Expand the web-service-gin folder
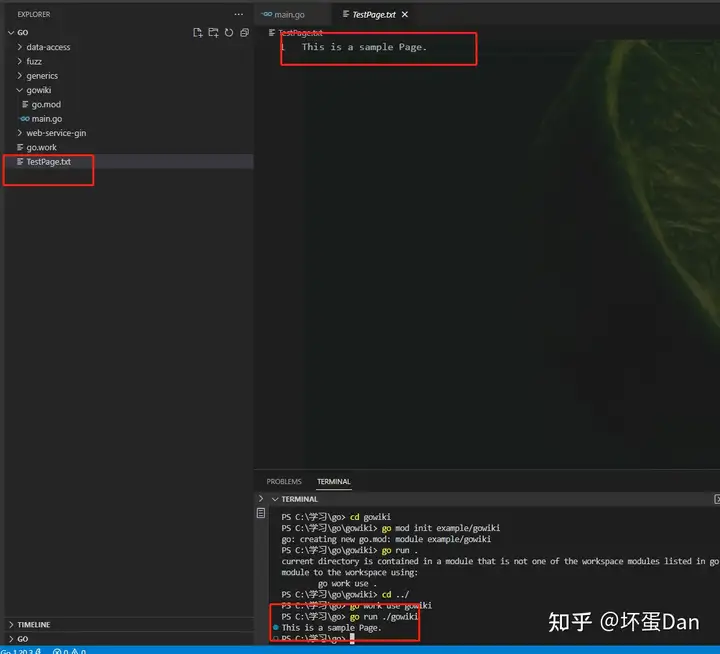 pos(20,133)
